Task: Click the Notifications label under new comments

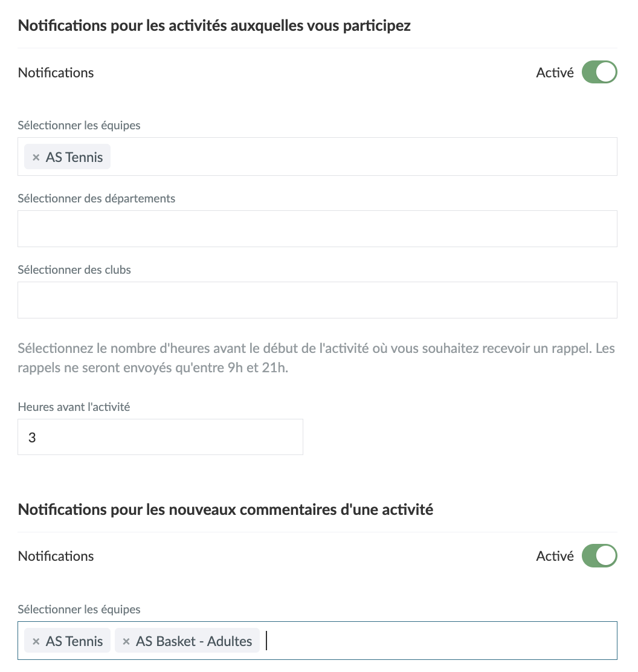Action: click(56, 556)
